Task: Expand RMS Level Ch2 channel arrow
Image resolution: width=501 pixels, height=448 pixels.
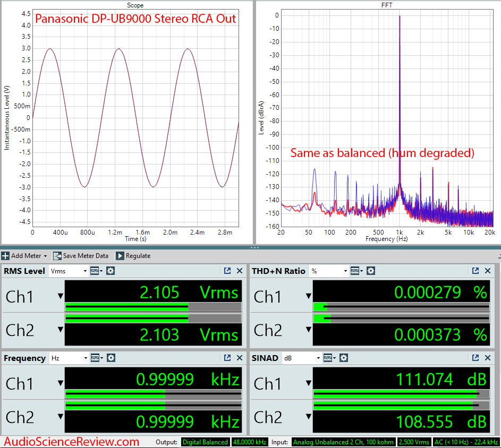Action: [x=61, y=329]
